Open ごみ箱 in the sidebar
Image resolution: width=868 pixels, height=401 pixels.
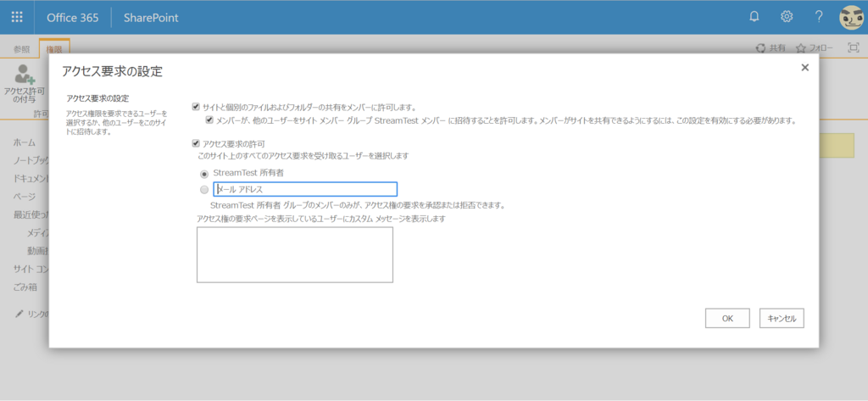point(25,287)
